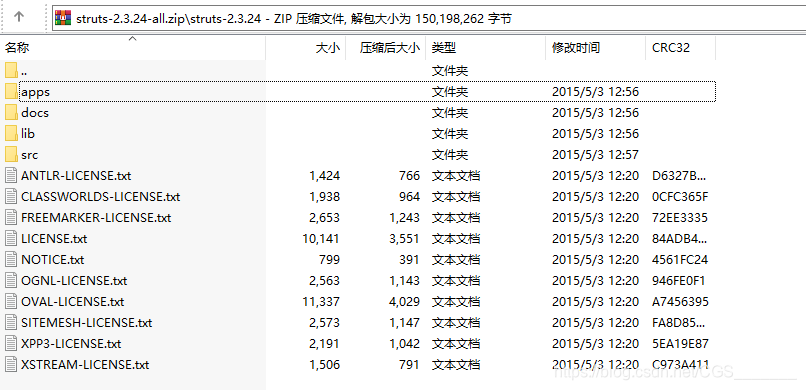Sort by the 修改时间 column header
This screenshot has width=806, height=390.
pos(595,48)
